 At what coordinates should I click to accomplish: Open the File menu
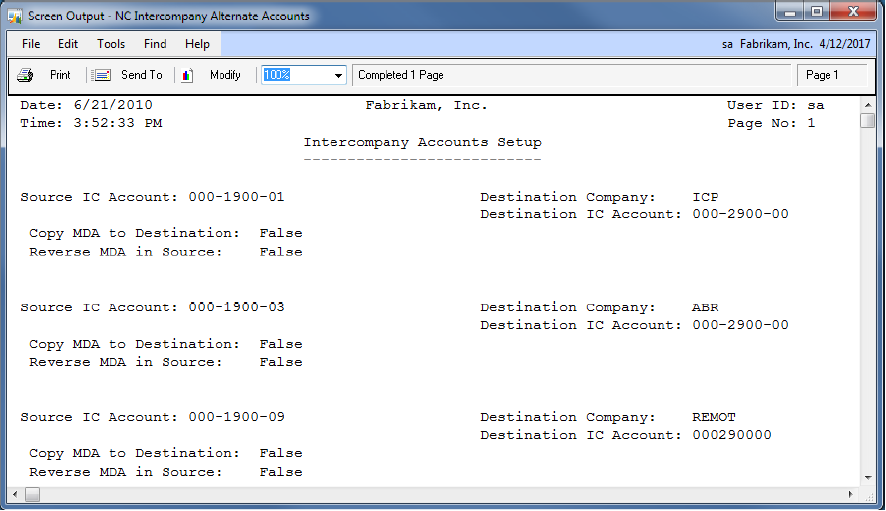[x=31, y=44]
